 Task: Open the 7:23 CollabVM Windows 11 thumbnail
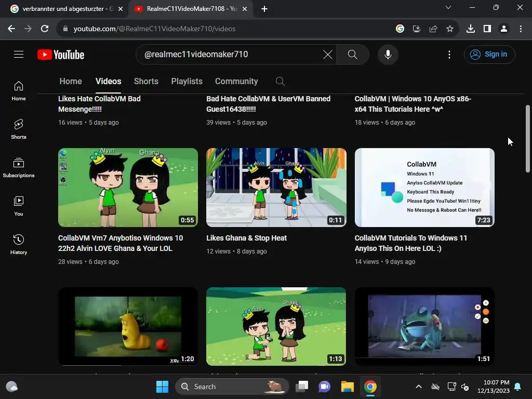(x=424, y=187)
